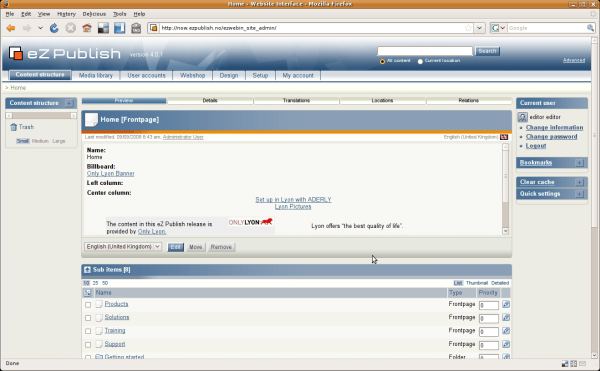Open the Firefox home page icon
Viewport: 600px width, 371px height.
click(87, 28)
